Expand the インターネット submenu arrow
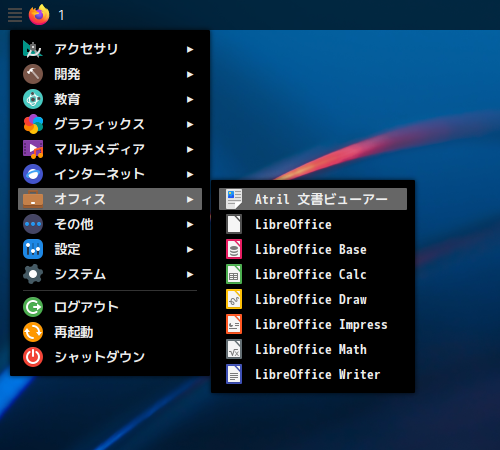 [x=190, y=174]
